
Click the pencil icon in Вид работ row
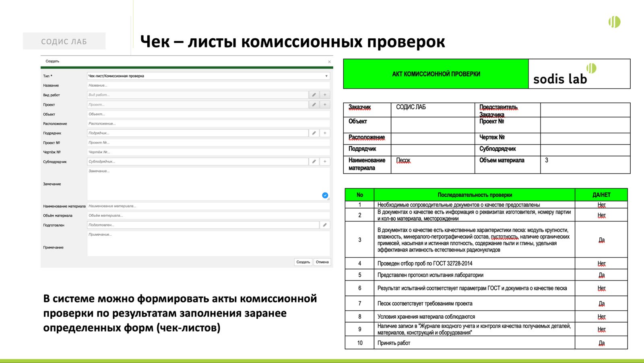pyautogui.click(x=314, y=95)
